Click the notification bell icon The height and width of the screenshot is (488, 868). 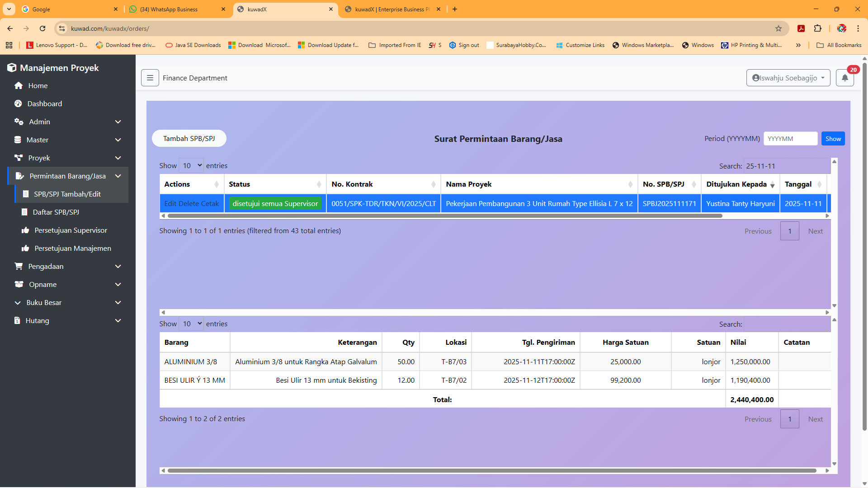844,78
